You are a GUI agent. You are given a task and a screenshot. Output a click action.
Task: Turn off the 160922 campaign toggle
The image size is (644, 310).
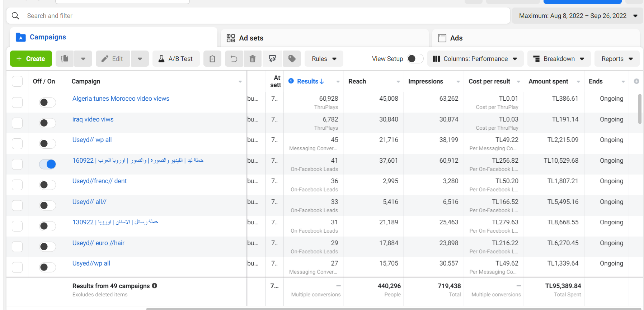click(x=47, y=164)
